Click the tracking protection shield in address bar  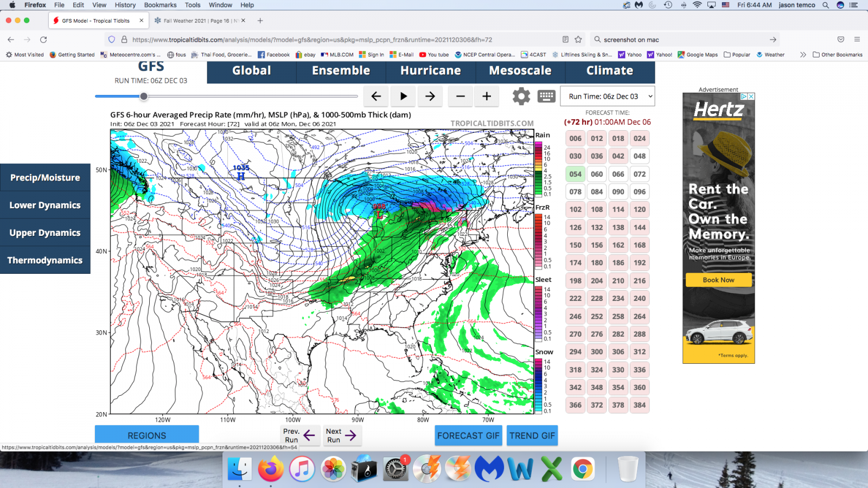pyautogui.click(x=112, y=39)
